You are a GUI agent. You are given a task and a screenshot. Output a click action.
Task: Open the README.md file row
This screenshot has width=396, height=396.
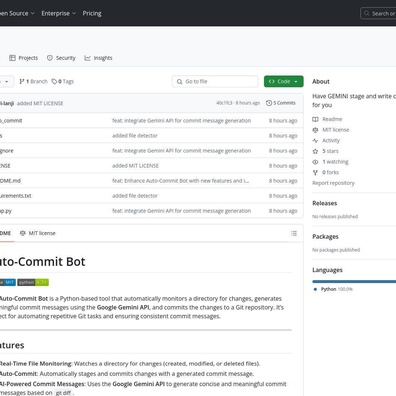tap(151, 181)
